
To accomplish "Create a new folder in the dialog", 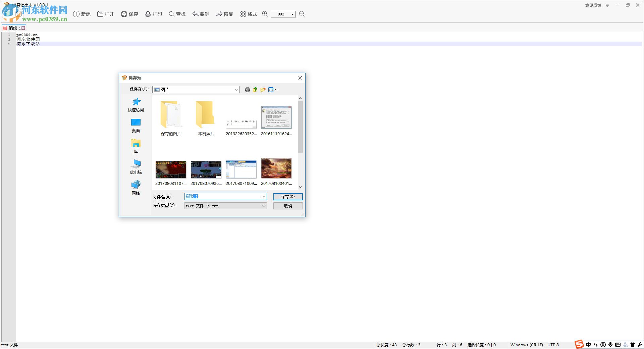I will tap(263, 90).
